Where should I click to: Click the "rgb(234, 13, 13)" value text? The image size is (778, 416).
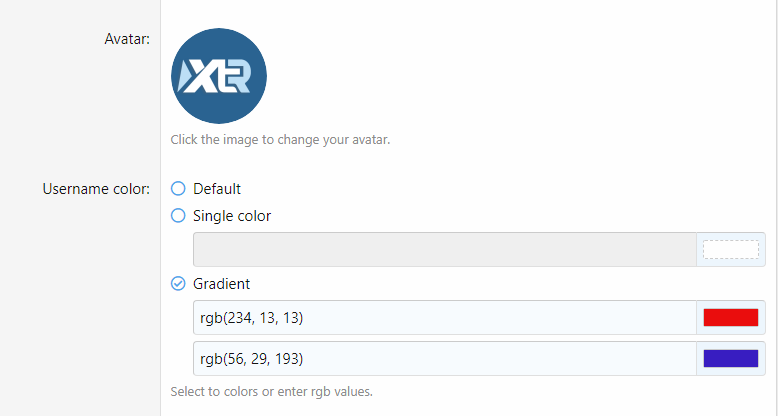click(251, 318)
